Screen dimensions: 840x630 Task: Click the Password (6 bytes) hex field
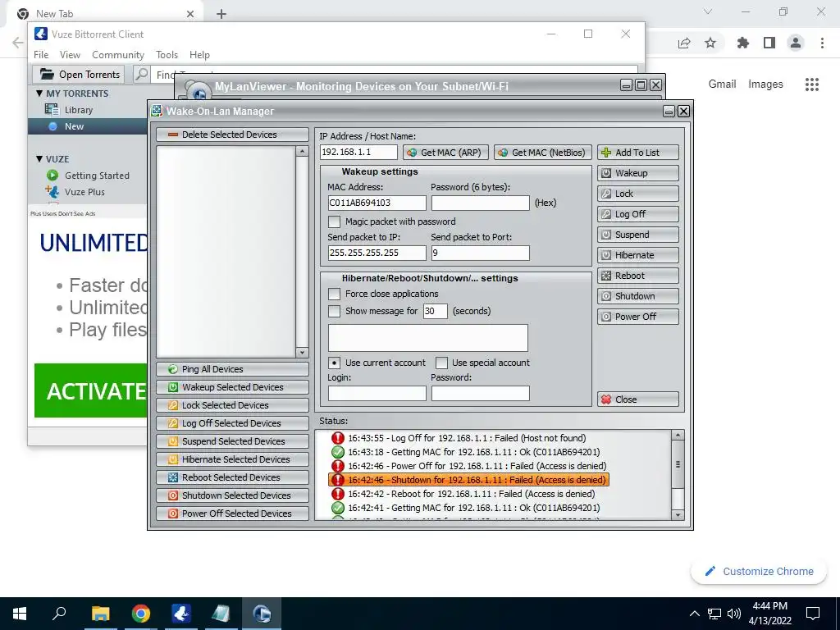(x=480, y=203)
